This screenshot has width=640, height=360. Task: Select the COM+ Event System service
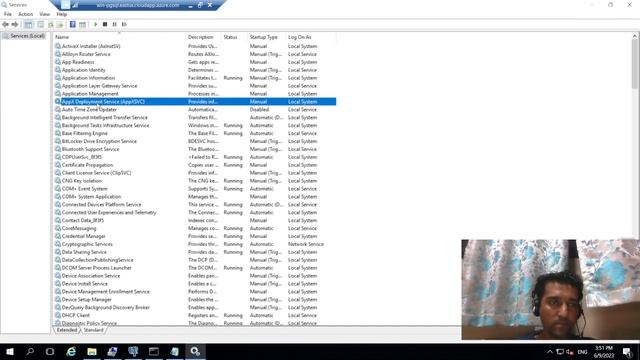tap(84, 189)
